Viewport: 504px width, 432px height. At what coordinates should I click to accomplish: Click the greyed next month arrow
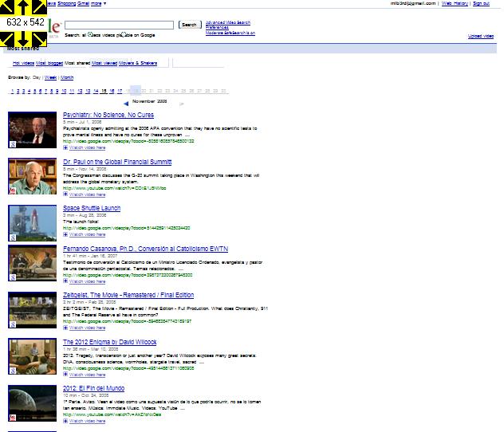pyautogui.click(x=182, y=104)
